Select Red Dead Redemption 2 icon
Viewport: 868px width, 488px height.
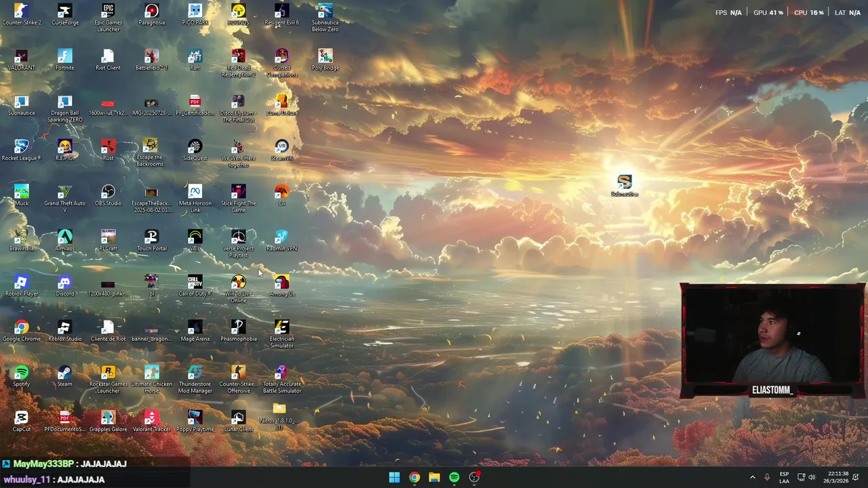[238, 62]
